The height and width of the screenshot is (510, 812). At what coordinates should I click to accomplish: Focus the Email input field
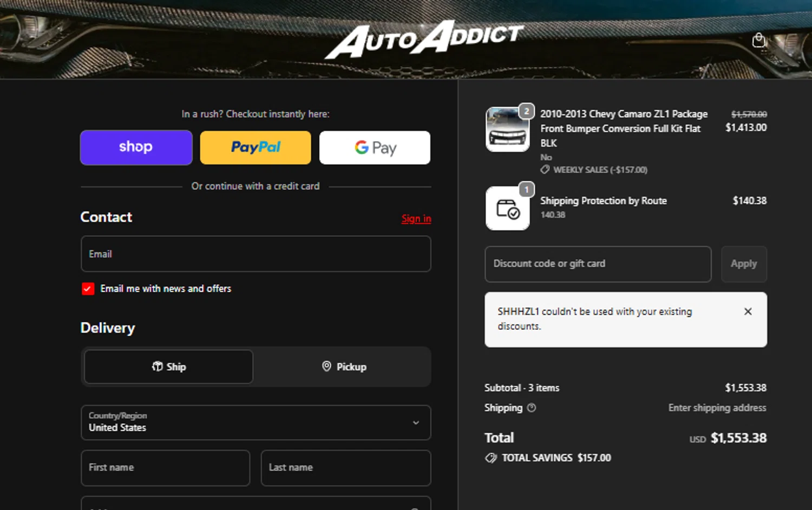pos(256,254)
